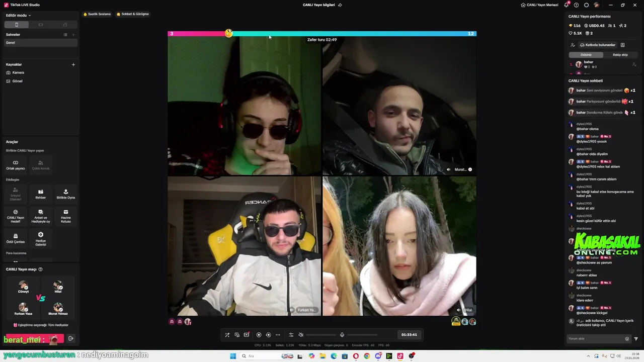Open Ortak yayıncı tool
Screen dimensions: 644x362
point(16,165)
